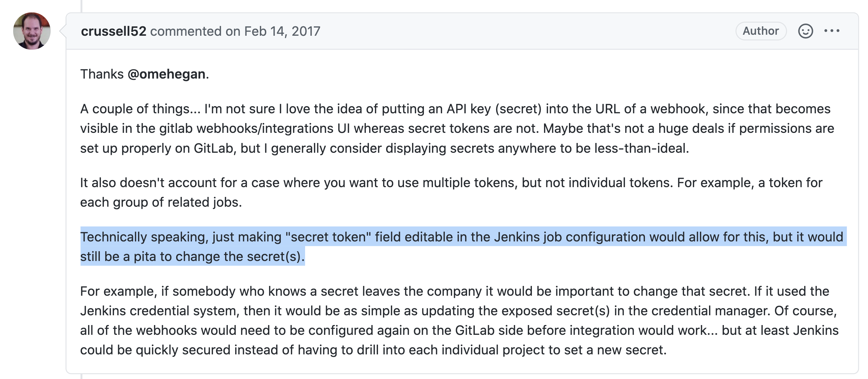Open the @omehegan mention link
The height and width of the screenshot is (379, 868).
[x=167, y=74]
